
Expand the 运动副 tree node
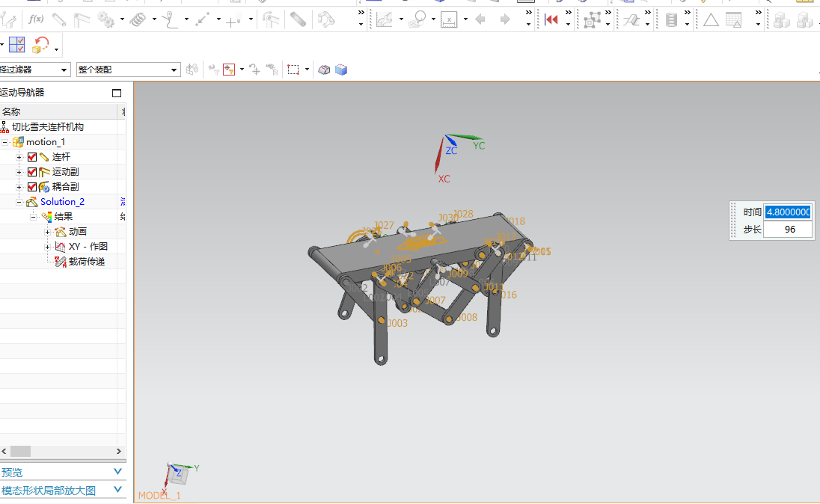[19, 172]
